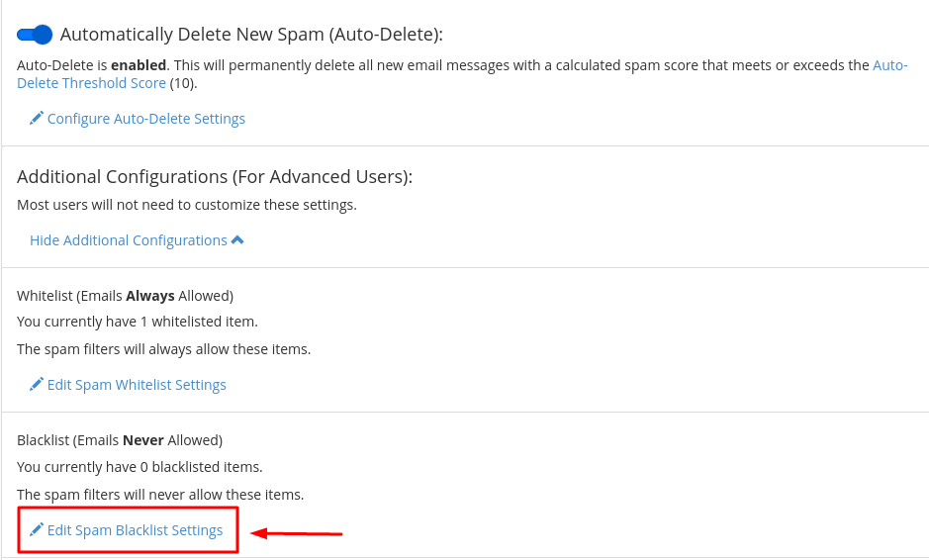The width and height of the screenshot is (929, 560).
Task: Click the Automatically Delete New Spam heading
Action: point(251,35)
